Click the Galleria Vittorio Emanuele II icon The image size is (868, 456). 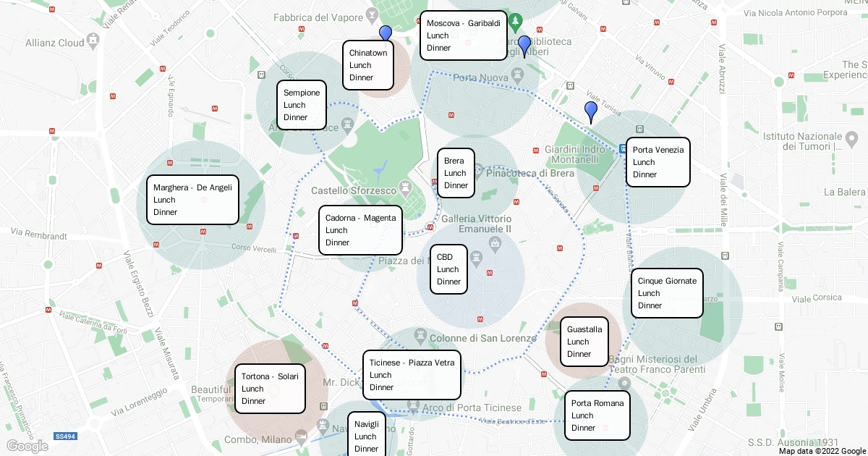click(x=495, y=242)
